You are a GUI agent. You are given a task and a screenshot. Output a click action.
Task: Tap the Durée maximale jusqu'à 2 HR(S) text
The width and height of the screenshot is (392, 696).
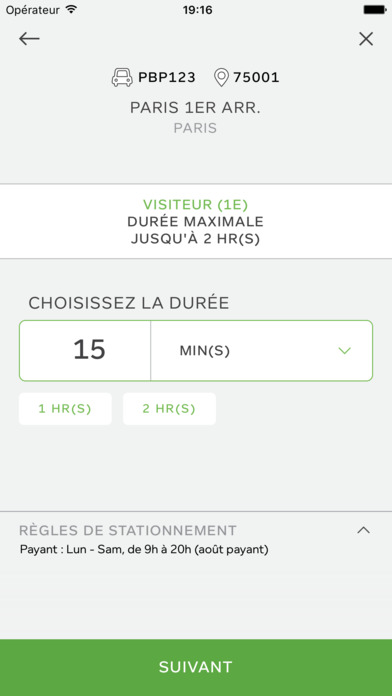pos(195,230)
